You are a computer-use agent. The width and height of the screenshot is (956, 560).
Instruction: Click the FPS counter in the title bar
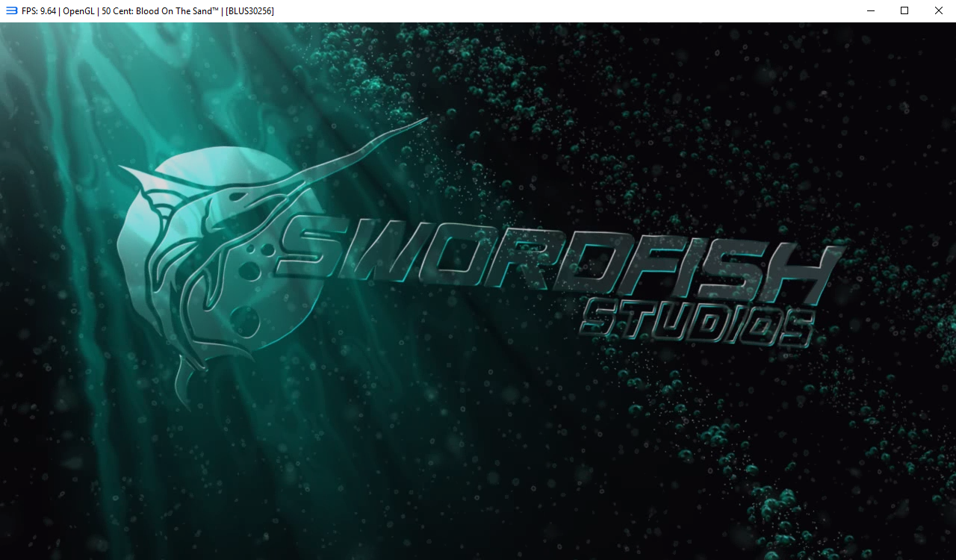pyautogui.click(x=39, y=11)
